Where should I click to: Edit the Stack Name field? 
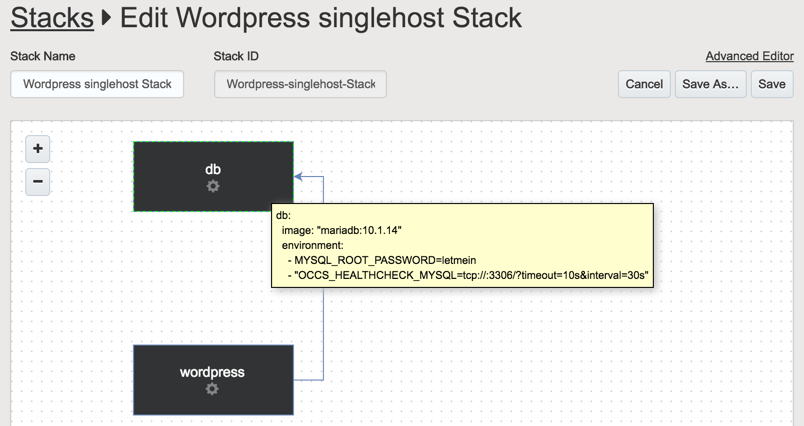tap(97, 84)
